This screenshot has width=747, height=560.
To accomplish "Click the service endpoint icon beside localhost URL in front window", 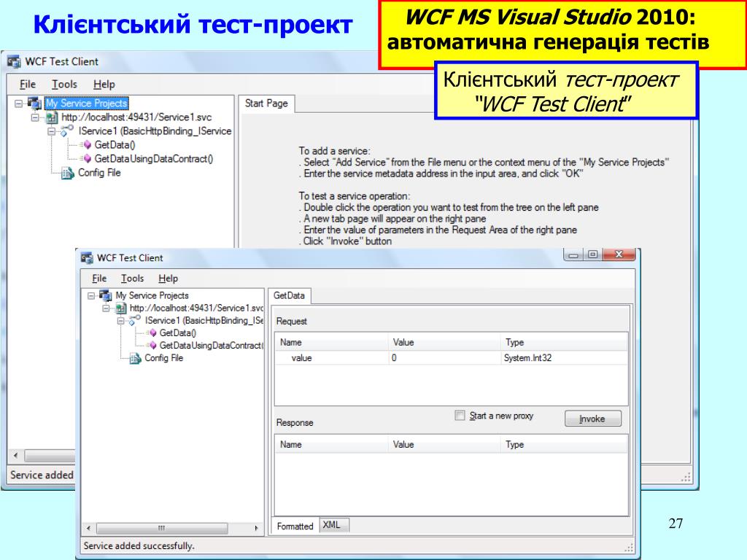I will pos(122,308).
